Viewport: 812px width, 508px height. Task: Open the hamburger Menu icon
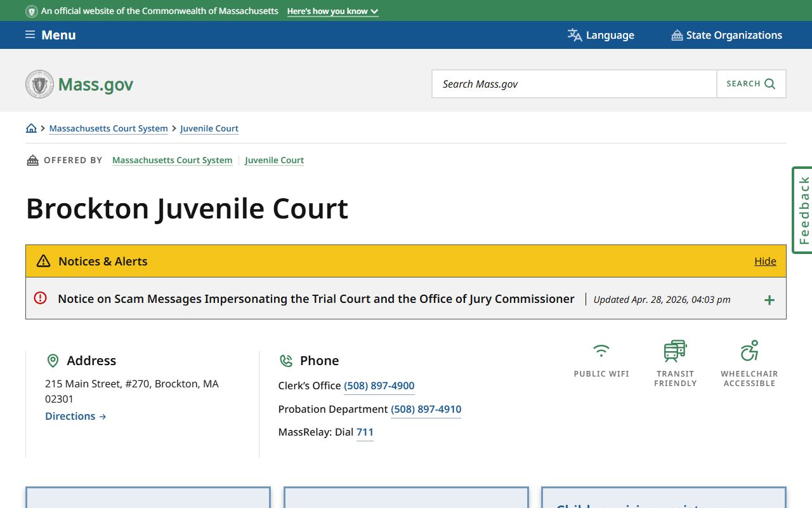click(30, 35)
